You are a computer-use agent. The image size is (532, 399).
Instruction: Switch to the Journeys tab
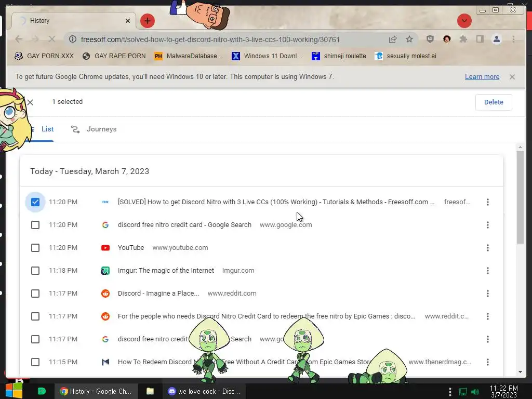point(94,129)
